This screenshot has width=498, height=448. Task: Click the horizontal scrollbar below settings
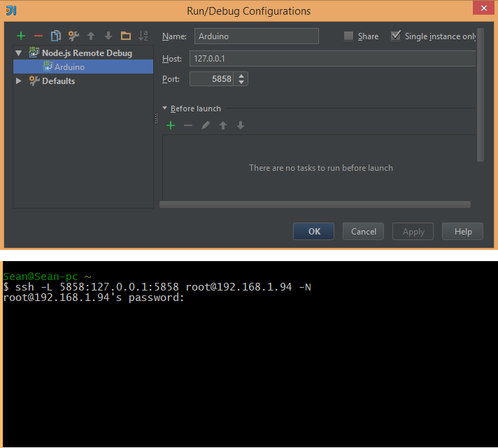coord(315,204)
